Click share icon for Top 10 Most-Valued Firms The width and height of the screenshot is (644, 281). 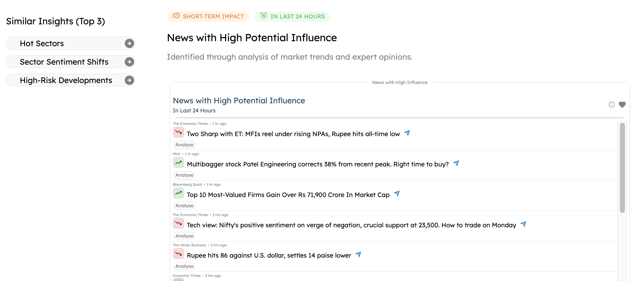[x=397, y=194]
